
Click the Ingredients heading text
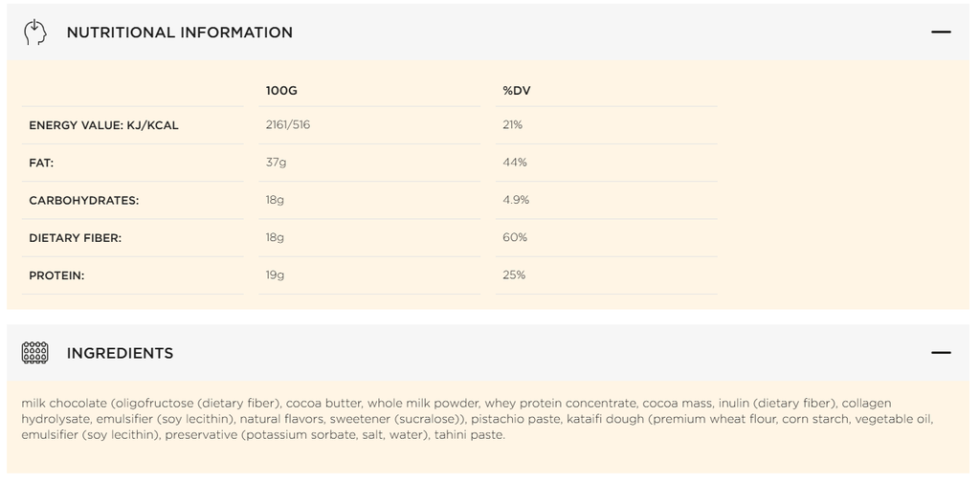(x=120, y=353)
